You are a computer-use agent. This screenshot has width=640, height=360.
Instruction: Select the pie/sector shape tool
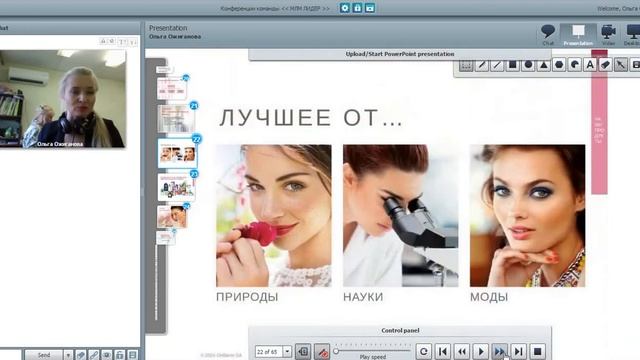(575, 65)
